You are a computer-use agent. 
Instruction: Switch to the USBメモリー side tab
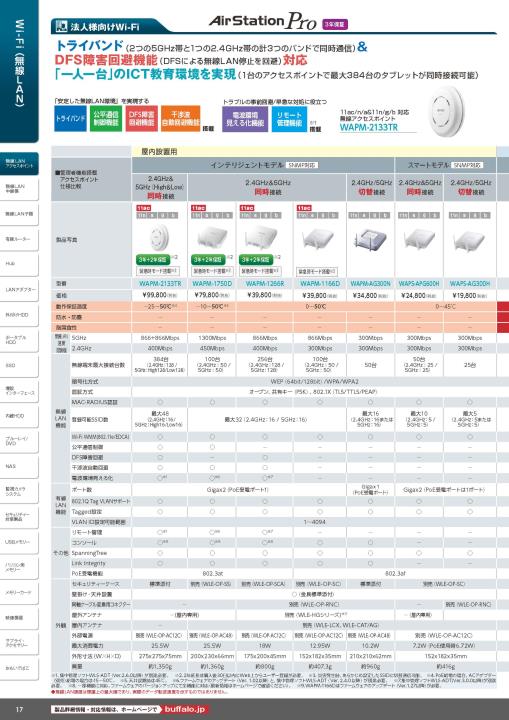[19, 542]
